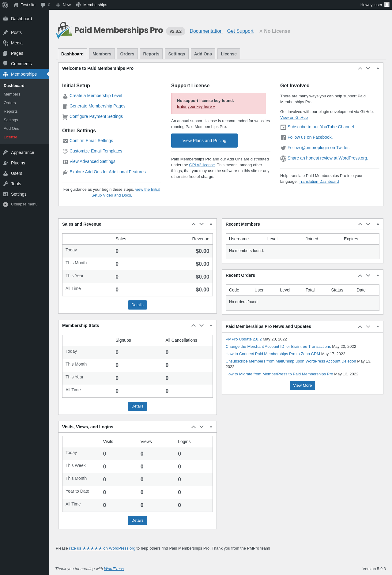The width and height of the screenshot is (392, 575).
Task: Open the GPLv2 license link
Action: (202, 165)
